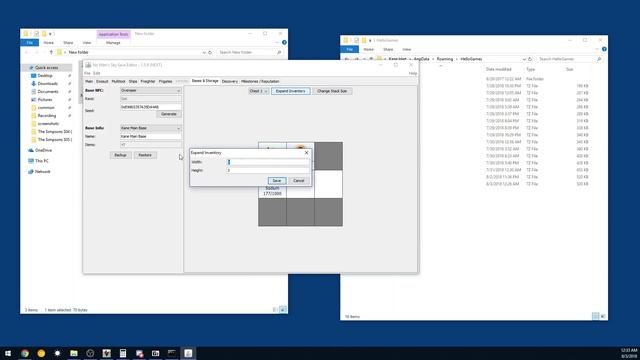Click search box in HelloGames window
Image resolution: width=640 pixels, height=360 pixels.
click(569, 59)
